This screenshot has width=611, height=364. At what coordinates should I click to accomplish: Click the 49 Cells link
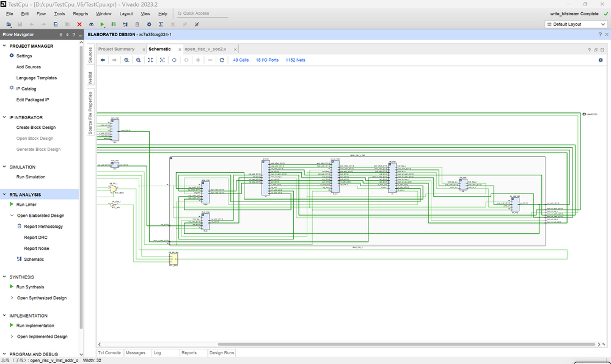[x=241, y=60]
